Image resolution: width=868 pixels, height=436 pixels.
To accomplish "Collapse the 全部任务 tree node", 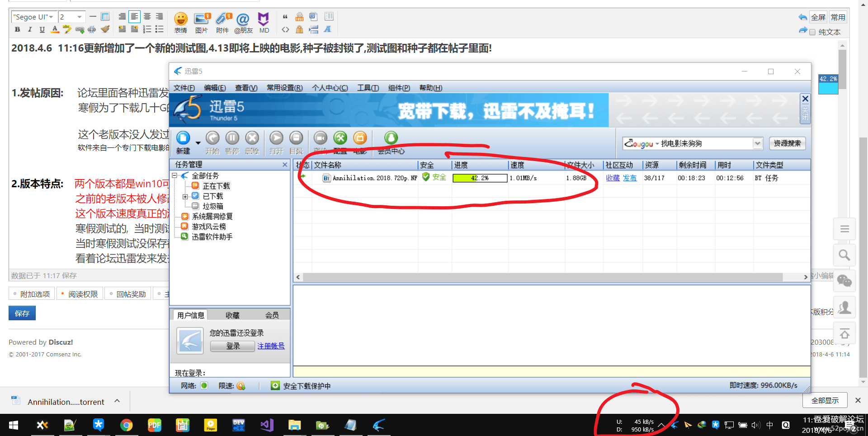I will click(x=175, y=175).
